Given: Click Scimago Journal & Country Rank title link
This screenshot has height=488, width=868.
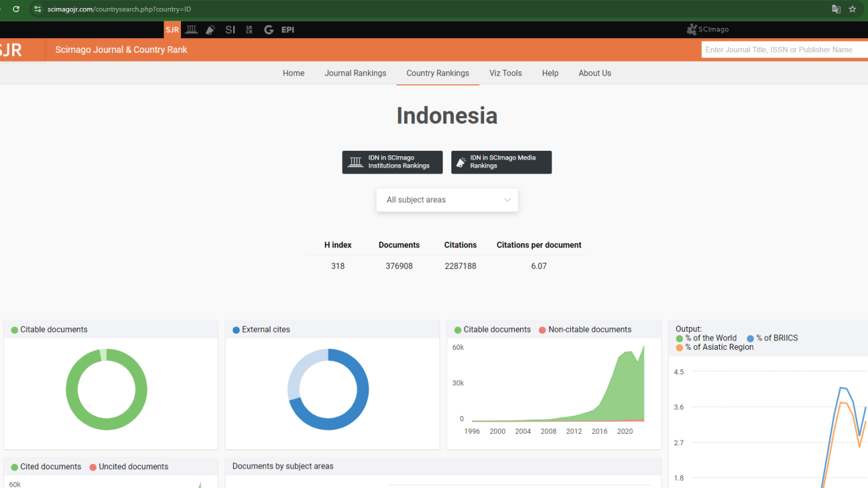Looking at the screenshot, I should [122, 50].
